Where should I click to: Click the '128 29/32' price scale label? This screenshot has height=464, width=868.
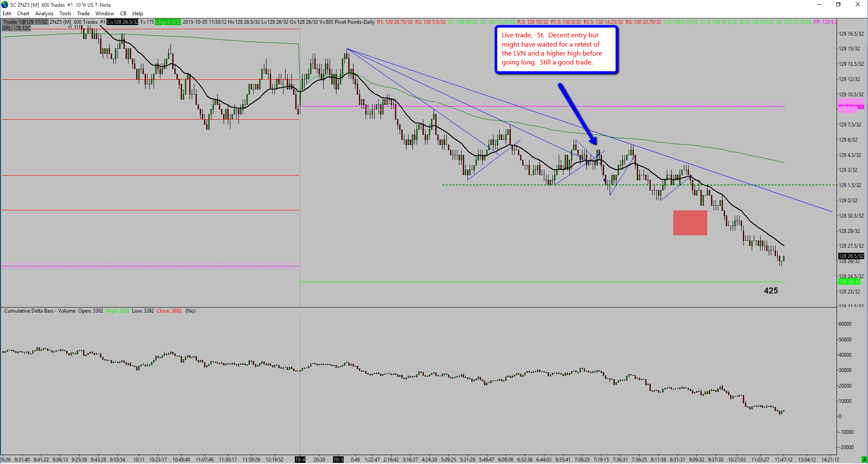tap(849, 231)
